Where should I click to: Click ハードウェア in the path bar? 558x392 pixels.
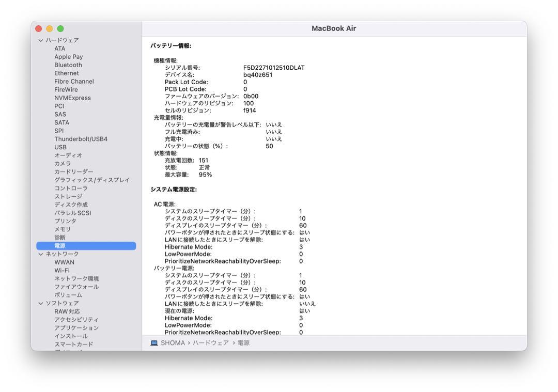click(211, 343)
